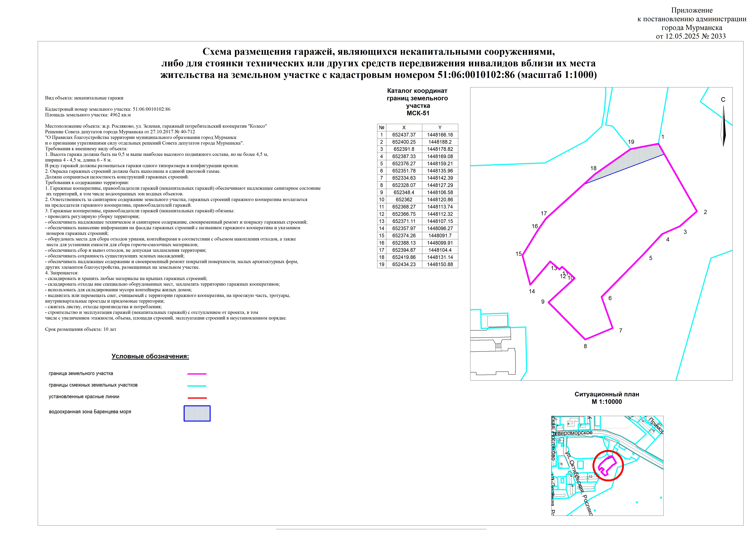The width and height of the screenshot is (756, 535).
Task: Click boundary point label 15 on map
Action: [519, 254]
